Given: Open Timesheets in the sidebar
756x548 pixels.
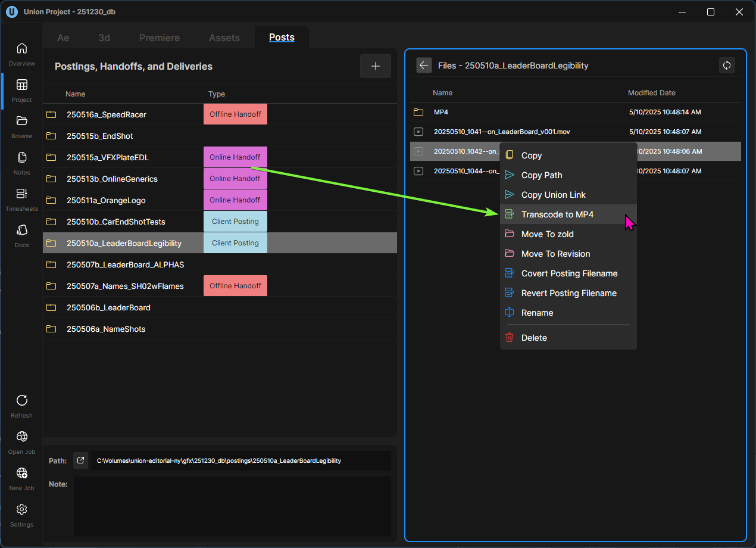Looking at the screenshot, I should (21, 198).
